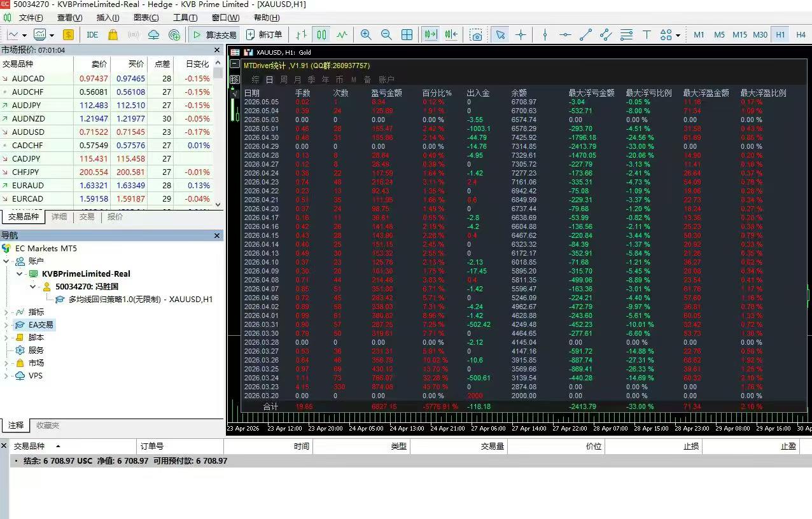Zoom in on the chart

tap(366, 35)
